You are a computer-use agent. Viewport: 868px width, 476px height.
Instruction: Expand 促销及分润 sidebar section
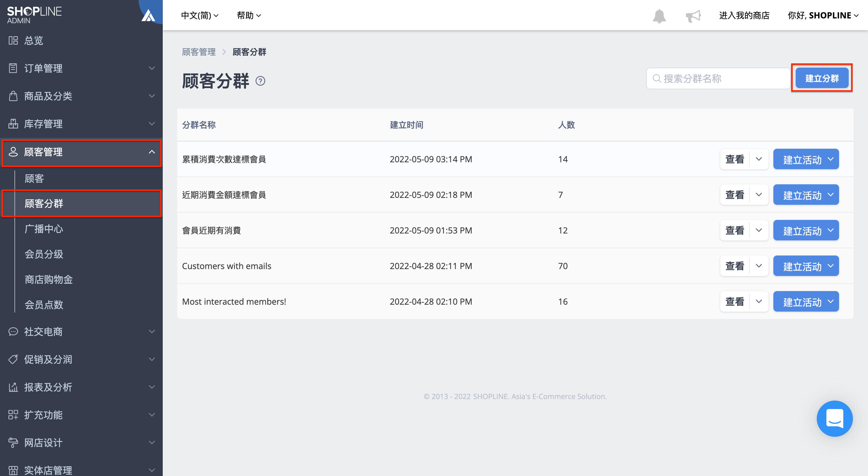(152, 359)
